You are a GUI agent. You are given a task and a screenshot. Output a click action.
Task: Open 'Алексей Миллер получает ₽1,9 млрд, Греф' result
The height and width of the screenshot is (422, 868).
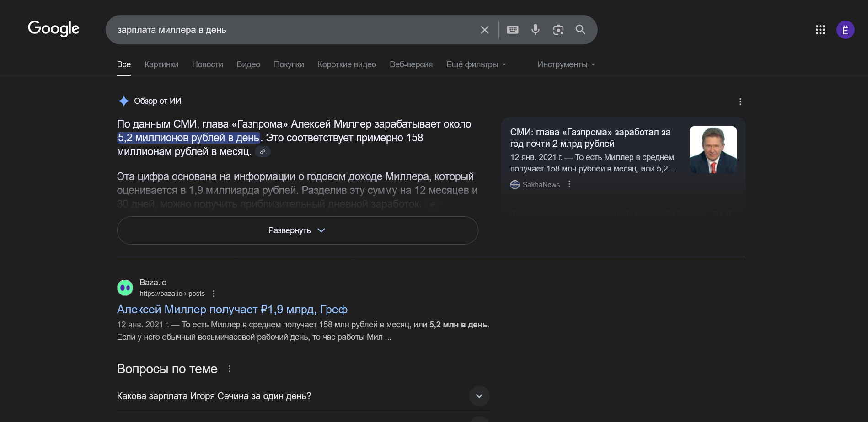click(x=232, y=310)
